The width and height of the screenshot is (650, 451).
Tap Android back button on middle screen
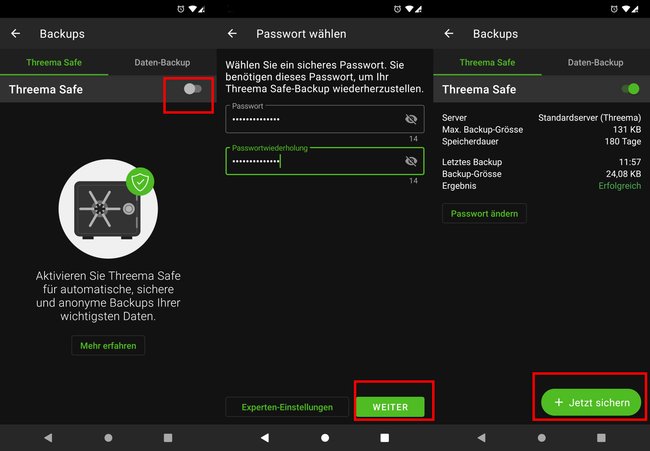click(x=265, y=437)
